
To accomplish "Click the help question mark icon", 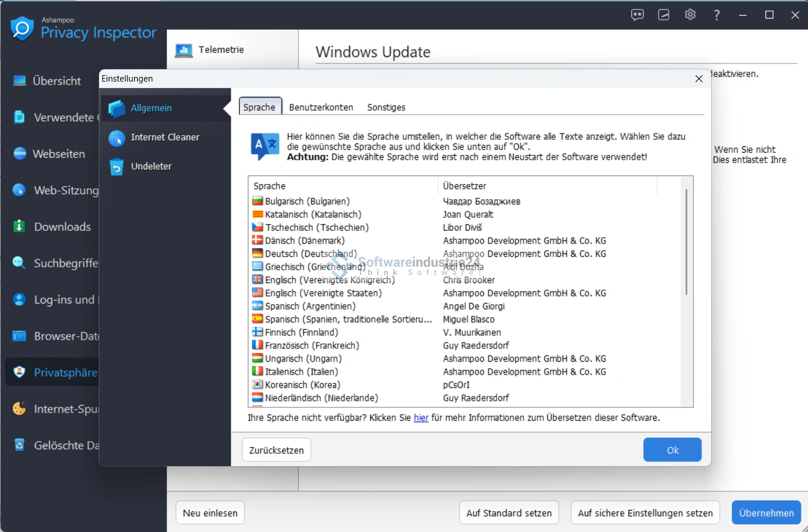I will coord(716,15).
